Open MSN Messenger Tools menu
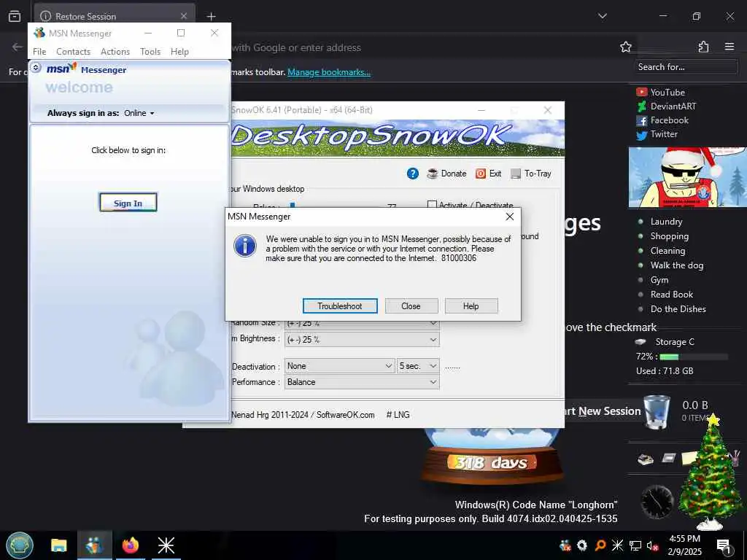Screen dimensions: 747x560 pyautogui.click(x=150, y=52)
